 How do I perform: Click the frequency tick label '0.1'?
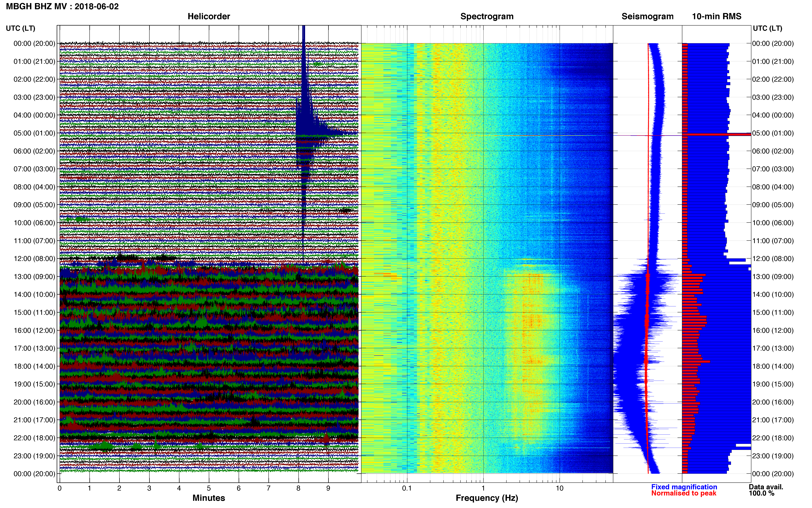407,488
